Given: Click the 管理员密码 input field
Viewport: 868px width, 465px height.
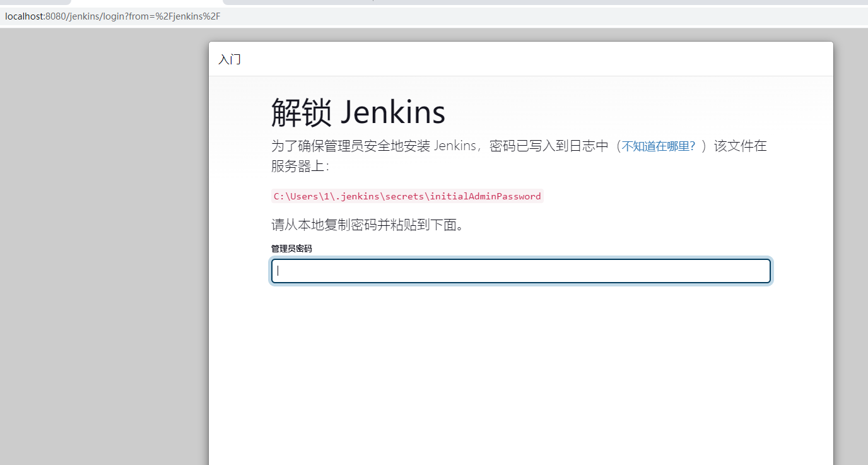Looking at the screenshot, I should point(521,271).
